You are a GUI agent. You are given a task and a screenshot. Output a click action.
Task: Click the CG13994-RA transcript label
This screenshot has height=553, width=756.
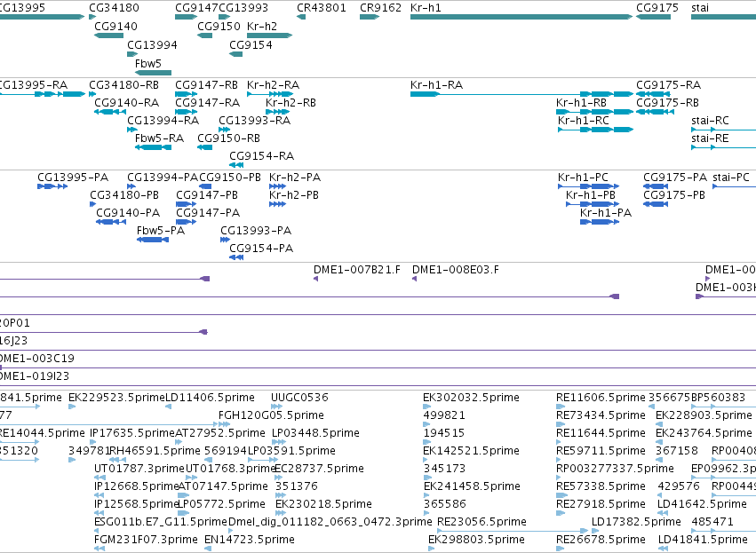pos(163,121)
